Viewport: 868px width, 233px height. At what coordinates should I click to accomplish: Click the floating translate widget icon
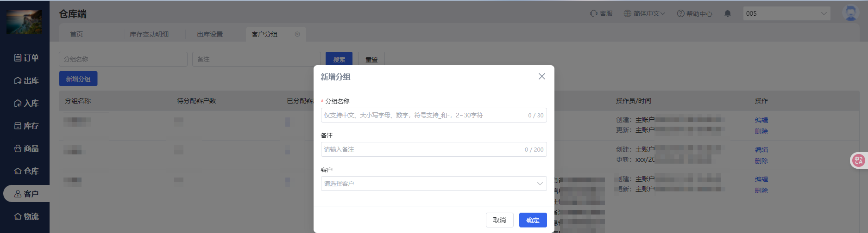858,160
